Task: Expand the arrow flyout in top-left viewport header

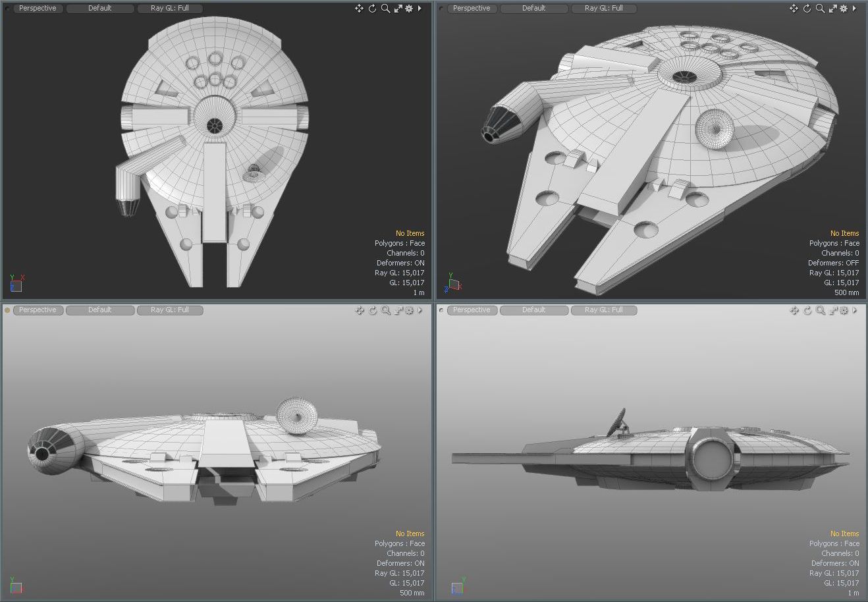Action: click(420, 9)
